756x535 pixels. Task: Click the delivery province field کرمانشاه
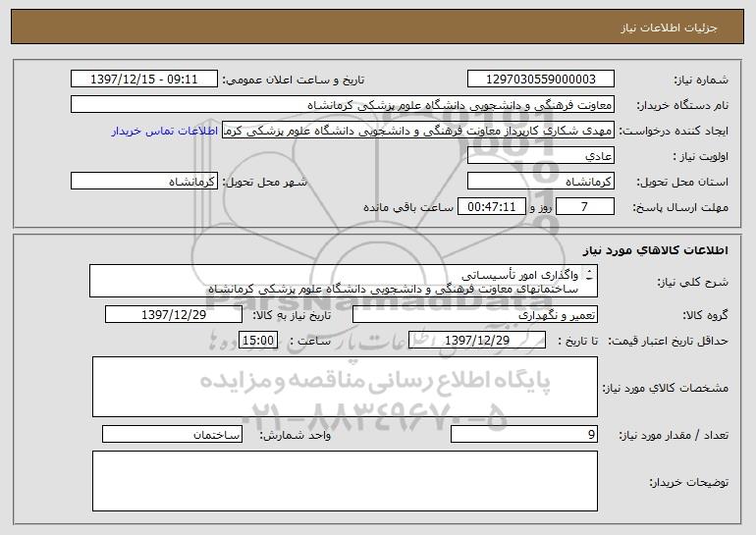[x=540, y=182]
